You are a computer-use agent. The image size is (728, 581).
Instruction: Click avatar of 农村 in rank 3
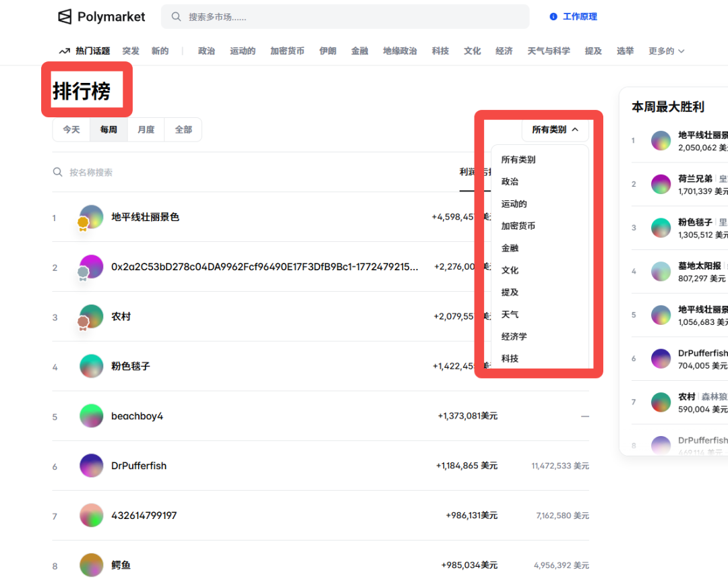click(x=92, y=316)
